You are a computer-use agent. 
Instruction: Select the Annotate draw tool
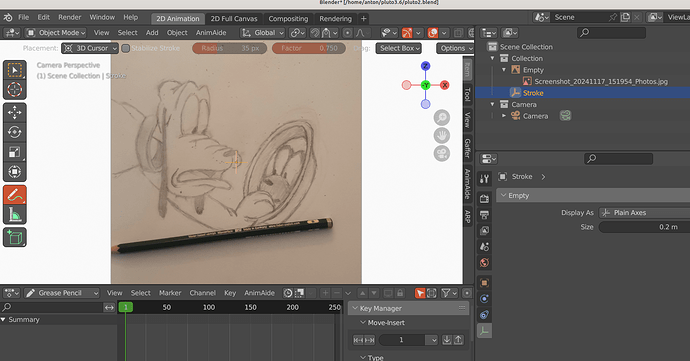click(15, 195)
